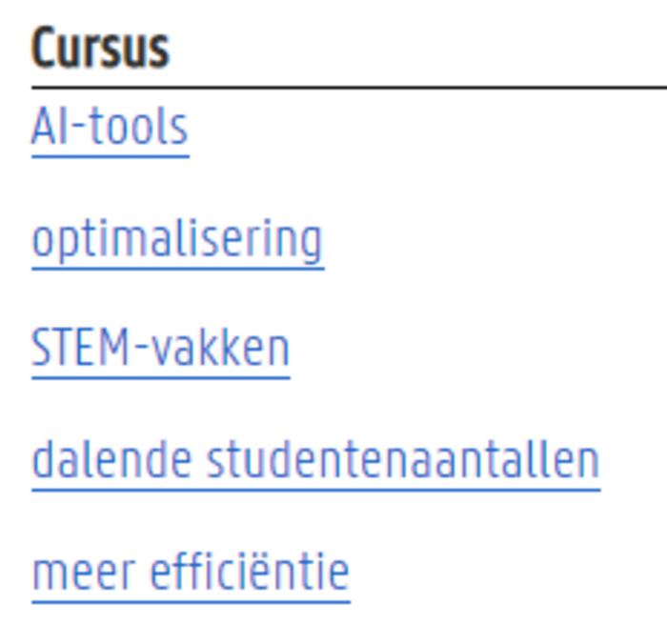Sort the table by Cursus header
This screenshot has width=667, height=644.
[101, 48]
